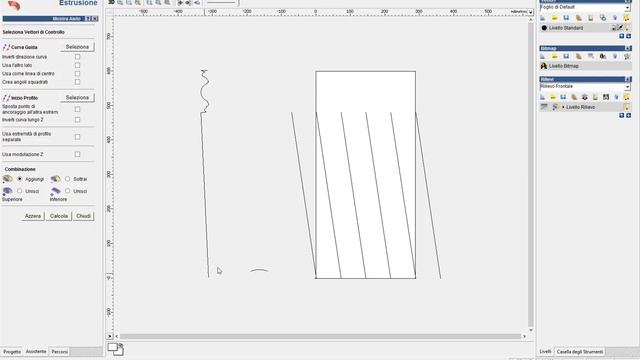Click the black color swatch of Livello Standard

click(544, 28)
